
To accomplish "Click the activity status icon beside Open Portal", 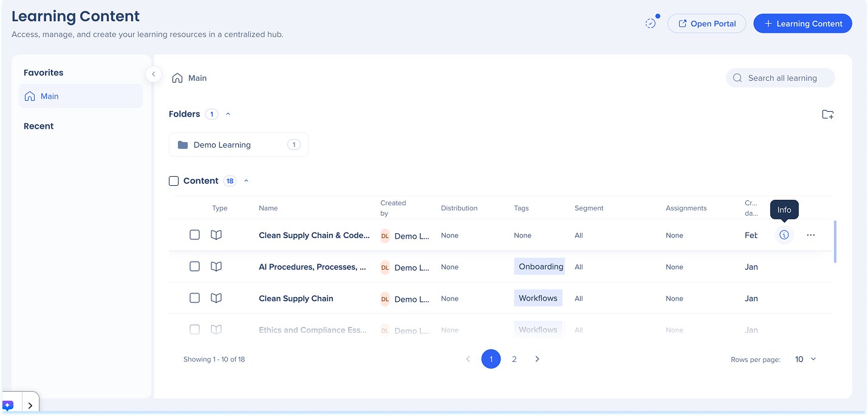I will point(651,24).
